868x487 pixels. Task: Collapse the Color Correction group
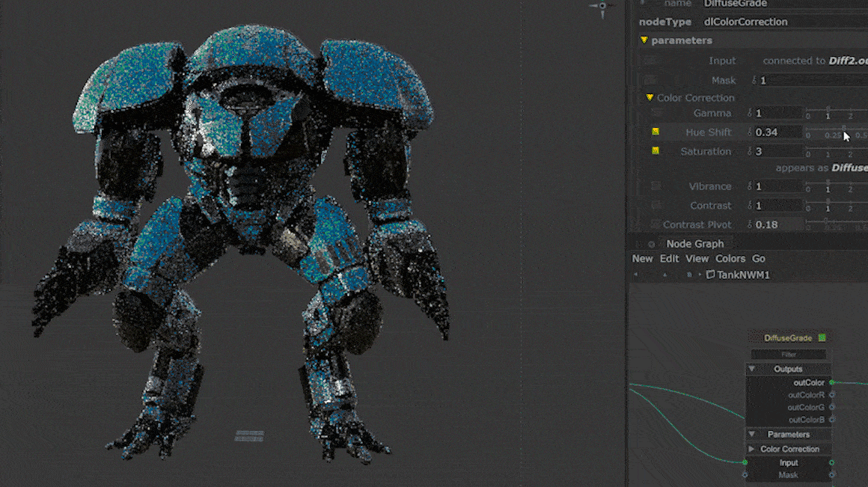pos(650,98)
